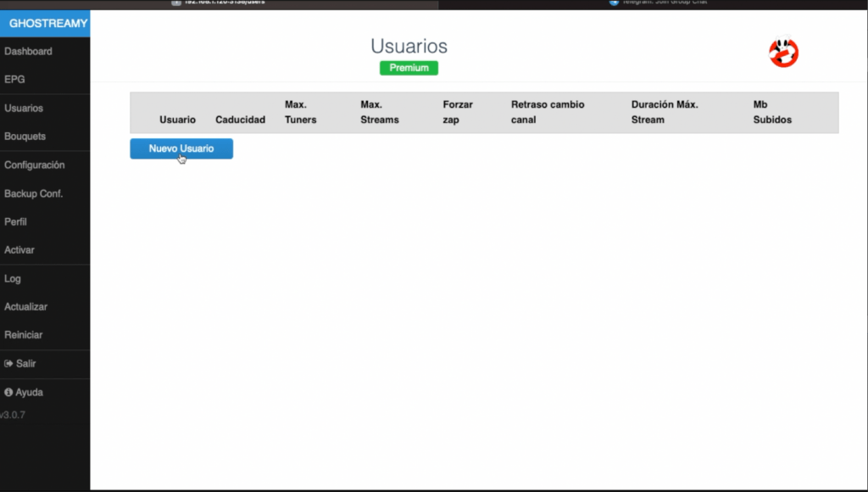This screenshot has height=492, width=868.
Task: Select Usuarios in the sidebar
Action: coord(24,109)
